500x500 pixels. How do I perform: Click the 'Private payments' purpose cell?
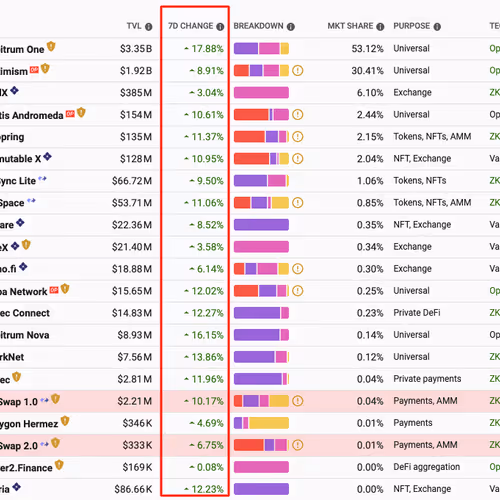pos(427,379)
